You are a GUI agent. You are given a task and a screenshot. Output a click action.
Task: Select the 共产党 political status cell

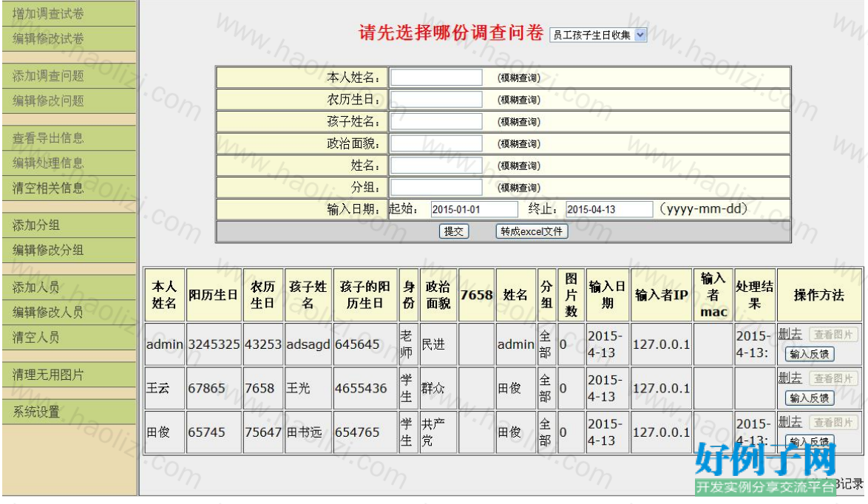click(438, 432)
